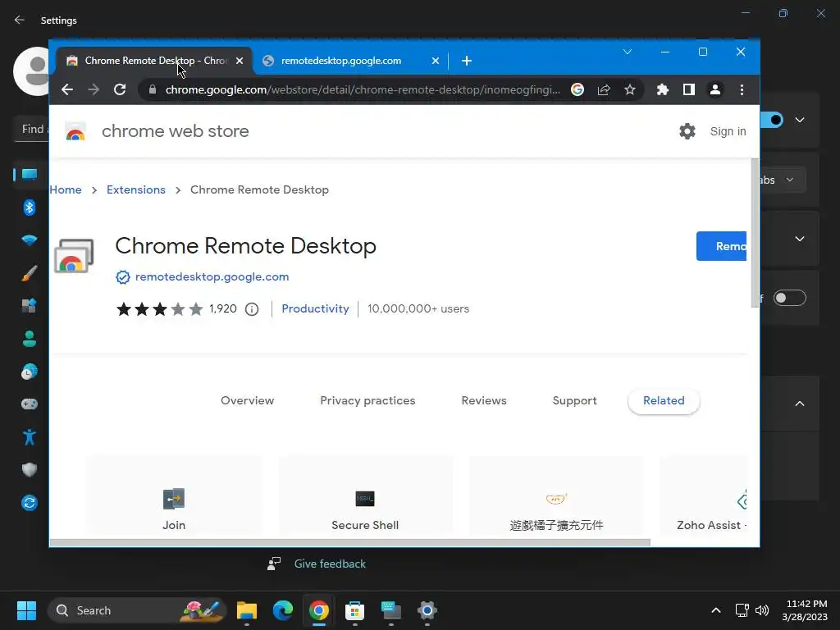Go back in the Settings window

pos(20,20)
